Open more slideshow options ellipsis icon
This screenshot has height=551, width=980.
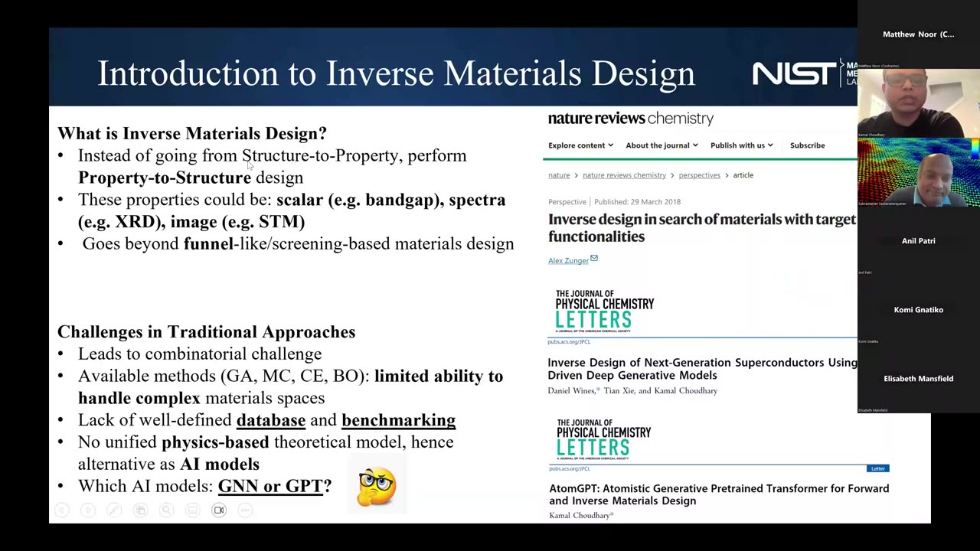245,510
